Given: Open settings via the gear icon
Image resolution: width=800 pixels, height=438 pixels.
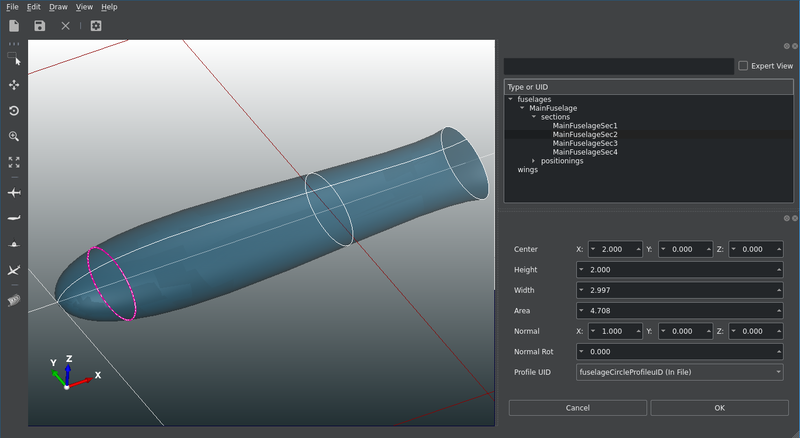Looking at the screenshot, I should [x=96, y=25].
